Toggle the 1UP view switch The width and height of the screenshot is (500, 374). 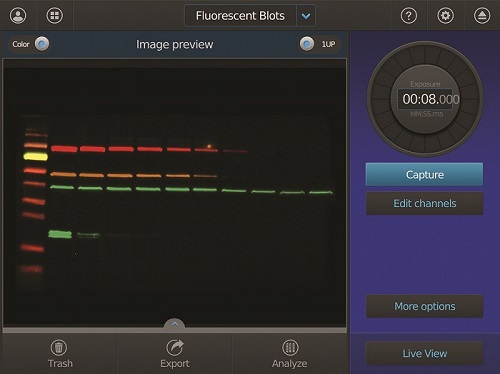click(x=307, y=44)
